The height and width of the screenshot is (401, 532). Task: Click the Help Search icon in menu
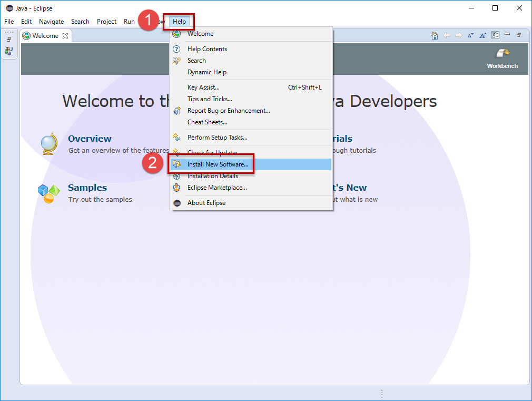click(x=176, y=61)
